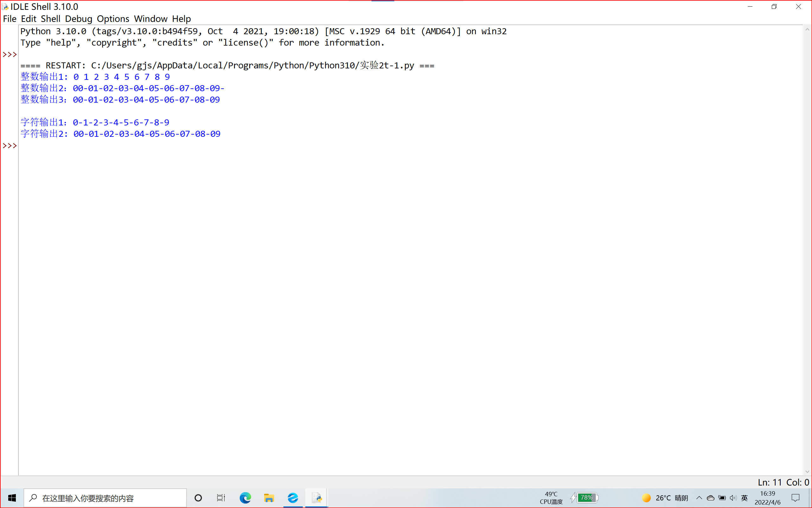Open the OneDrive cloud tray icon
The height and width of the screenshot is (508, 812).
(710, 498)
